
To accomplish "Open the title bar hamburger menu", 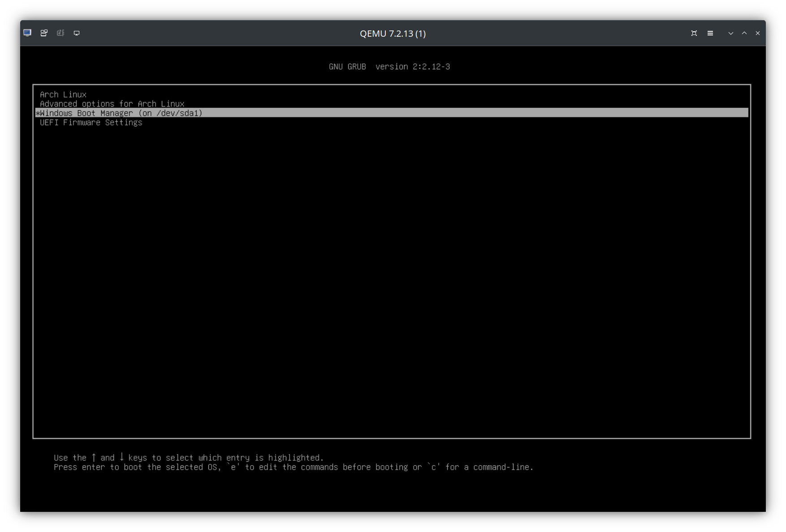I will 710,33.
